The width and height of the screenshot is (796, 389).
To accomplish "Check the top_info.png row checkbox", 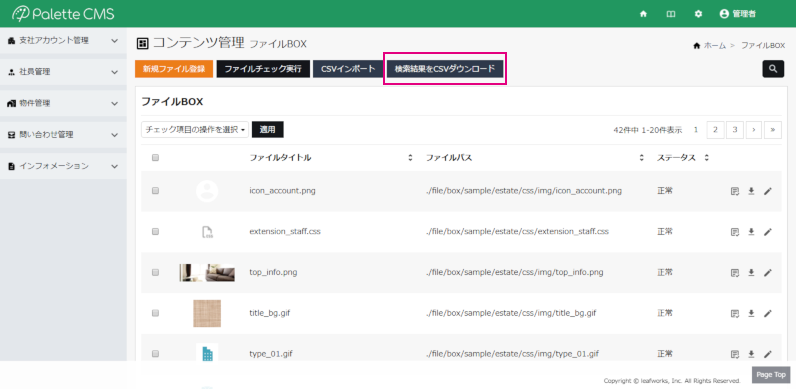I will click(155, 272).
